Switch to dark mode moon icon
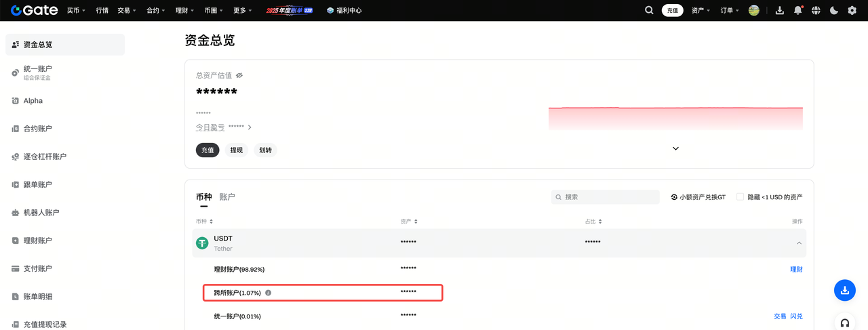 coord(834,10)
